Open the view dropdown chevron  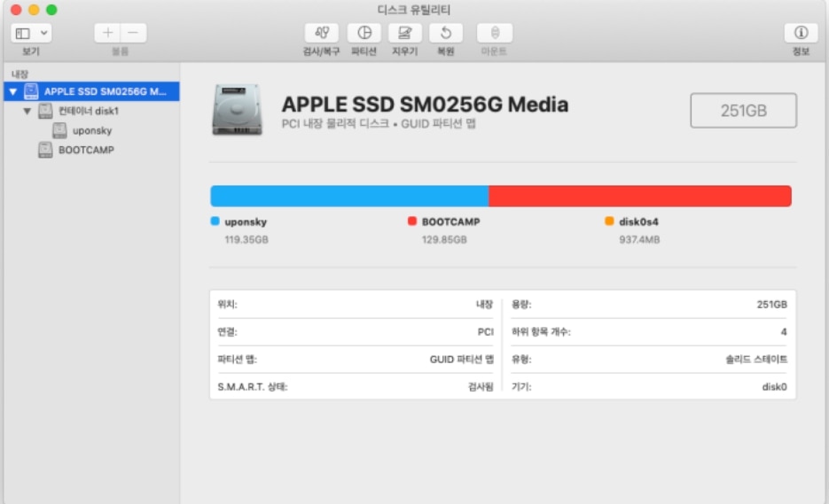click(x=43, y=33)
